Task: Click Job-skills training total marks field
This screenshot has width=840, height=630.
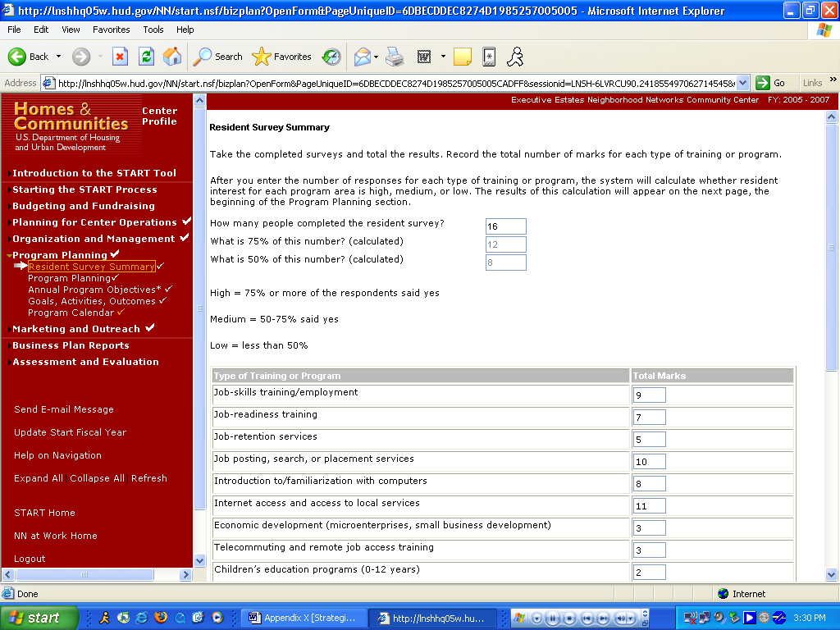Action: (650, 395)
